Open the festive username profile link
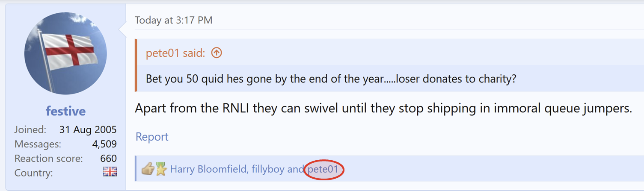 [65, 111]
